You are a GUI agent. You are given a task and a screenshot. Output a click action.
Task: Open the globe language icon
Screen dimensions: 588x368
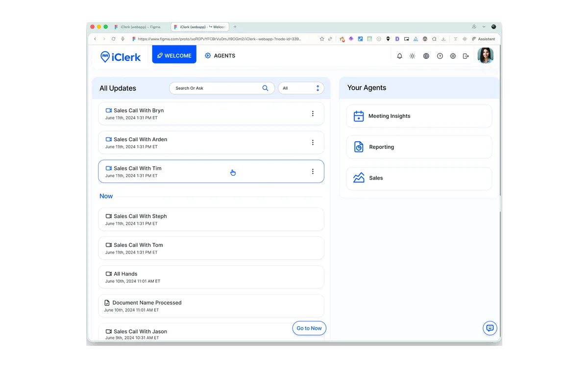[426, 56]
